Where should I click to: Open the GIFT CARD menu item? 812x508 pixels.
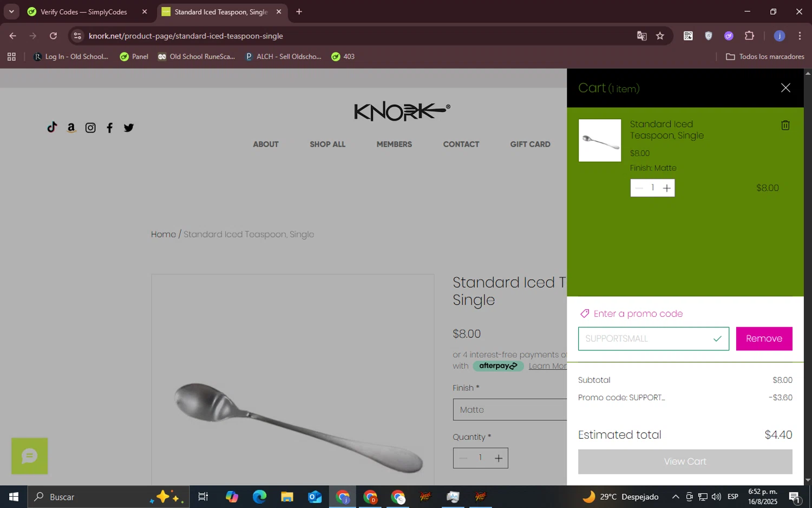(530, 144)
